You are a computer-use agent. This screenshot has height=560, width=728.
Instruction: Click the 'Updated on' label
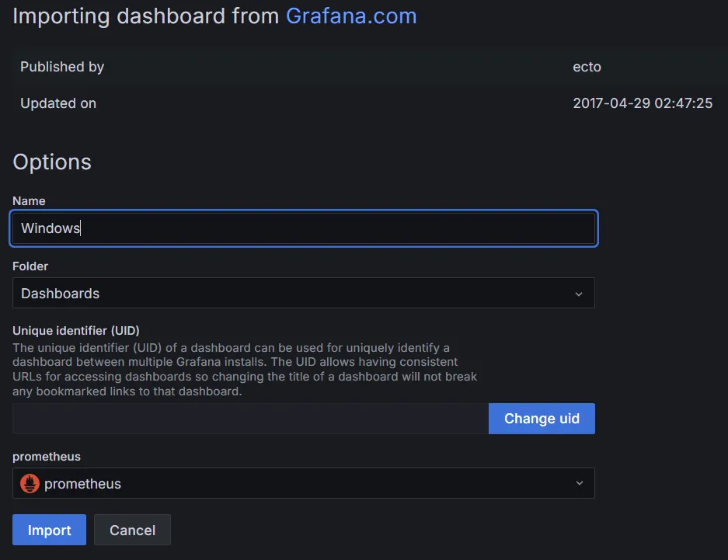(x=58, y=103)
